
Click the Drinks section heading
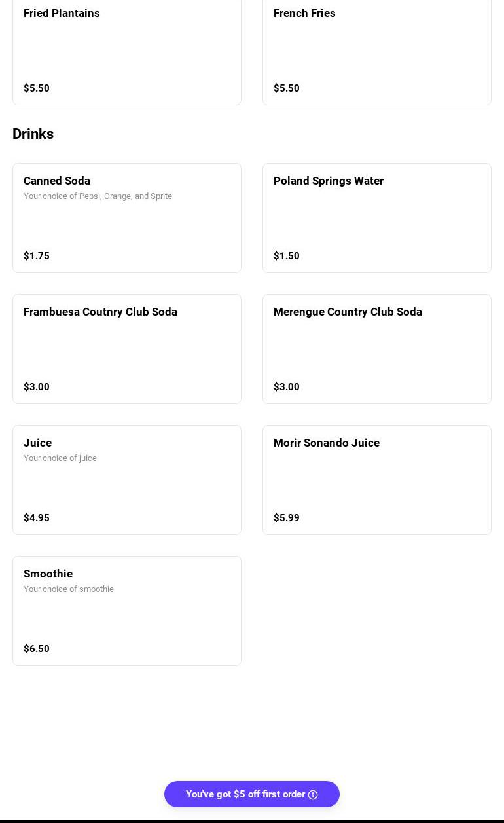click(33, 134)
